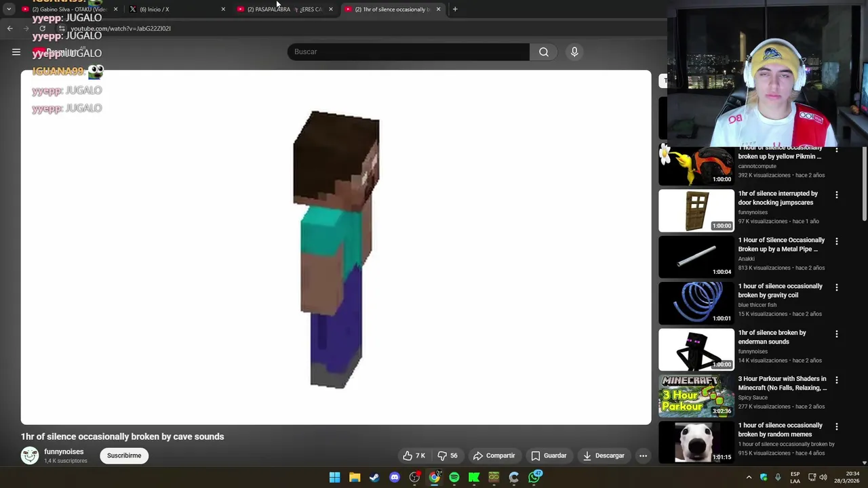Image resolution: width=868 pixels, height=488 pixels.
Task: Like the video with thumbs up
Action: [x=414, y=455]
